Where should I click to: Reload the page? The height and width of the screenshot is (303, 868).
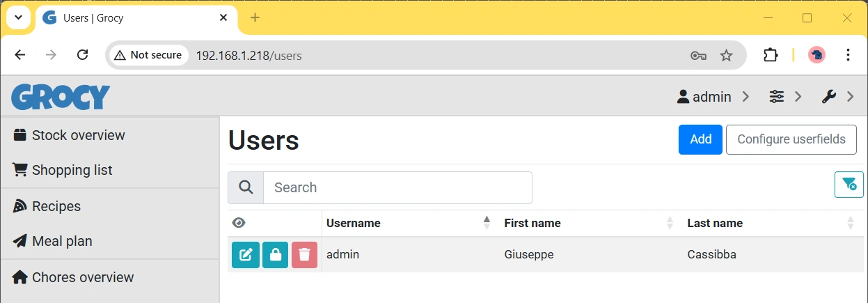[x=82, y=55]
